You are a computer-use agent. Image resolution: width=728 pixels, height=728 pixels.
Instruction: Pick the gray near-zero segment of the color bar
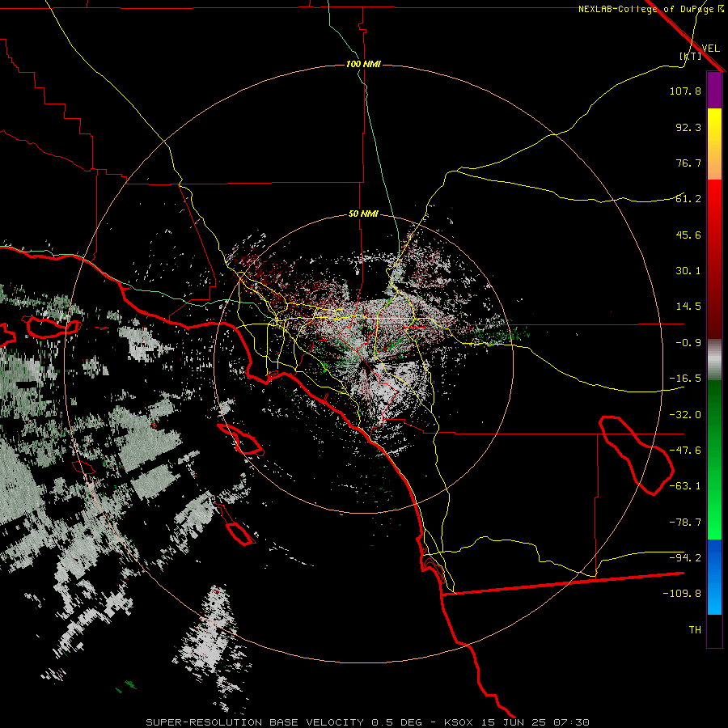pyautogui.click(x=714, y=360)
